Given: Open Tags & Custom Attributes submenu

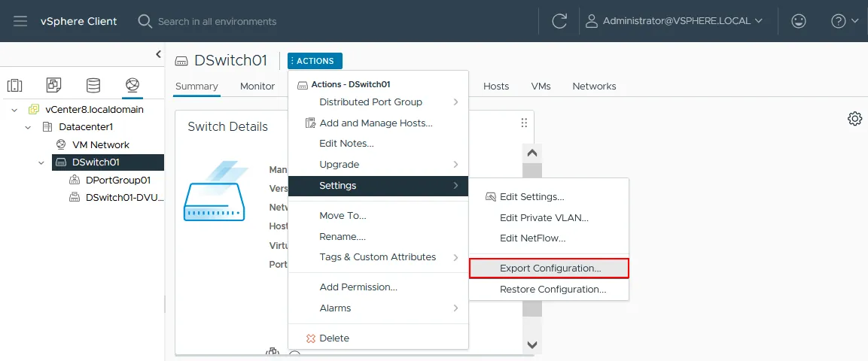Looking at the screenshot, I should pos(378,257).
